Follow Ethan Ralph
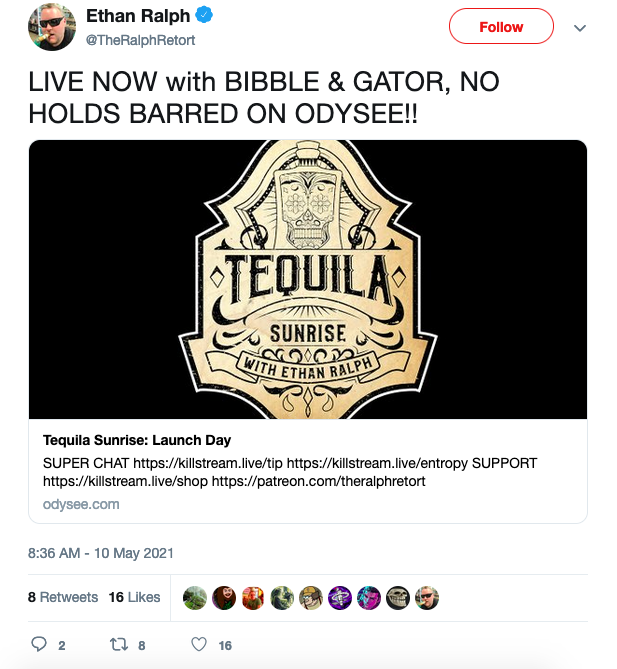 (501, 26)
